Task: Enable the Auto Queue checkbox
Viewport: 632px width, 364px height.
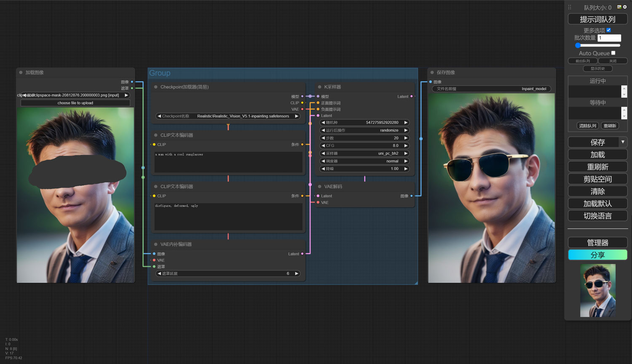Action: coord(613,53)
